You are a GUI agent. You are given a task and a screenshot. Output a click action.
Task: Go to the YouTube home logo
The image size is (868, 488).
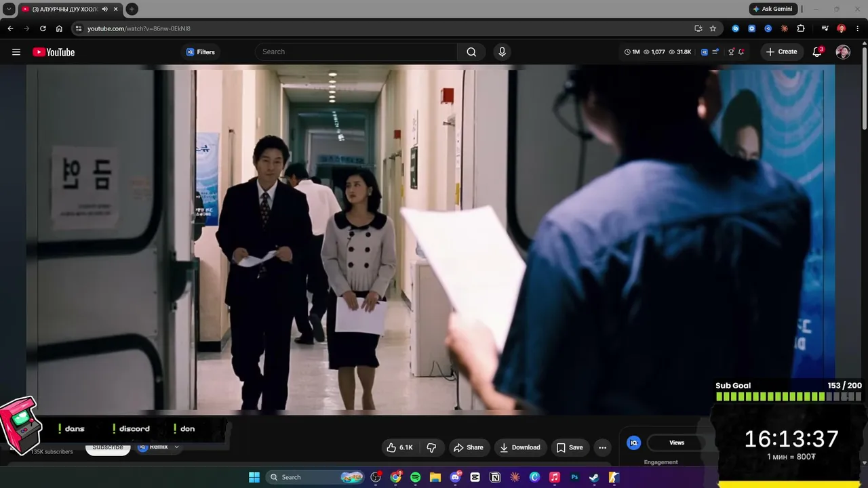tap(54, 52)
